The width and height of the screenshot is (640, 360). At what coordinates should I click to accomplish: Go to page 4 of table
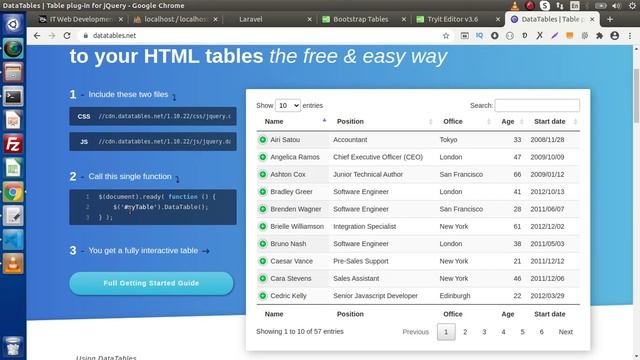(503, 332)
